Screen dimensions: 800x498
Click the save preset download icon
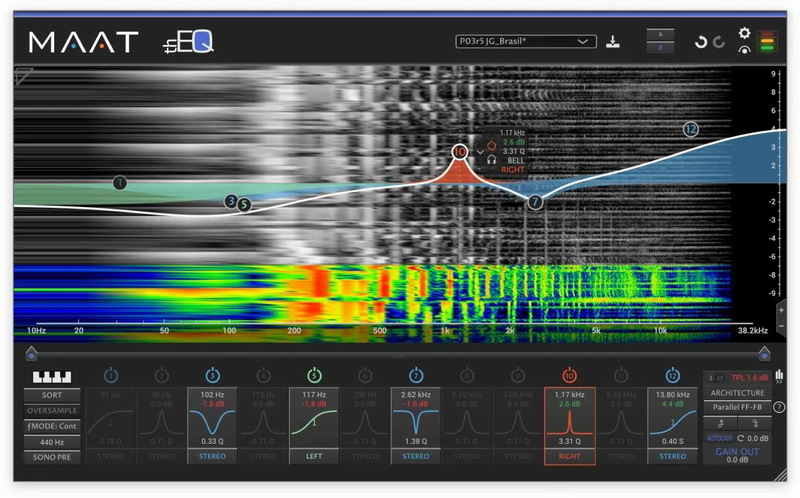(614, 42)
